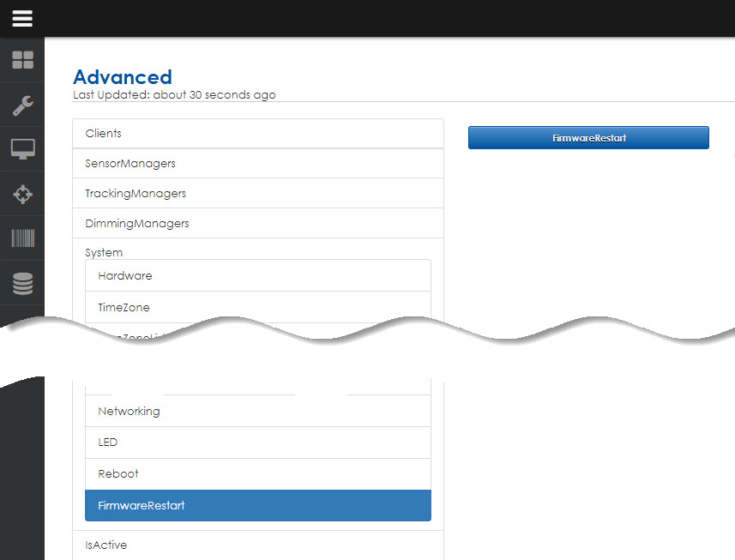This screenshot has width=735, height=560.
Task: Select Hardware under System
Action: (x=257, y=276)
